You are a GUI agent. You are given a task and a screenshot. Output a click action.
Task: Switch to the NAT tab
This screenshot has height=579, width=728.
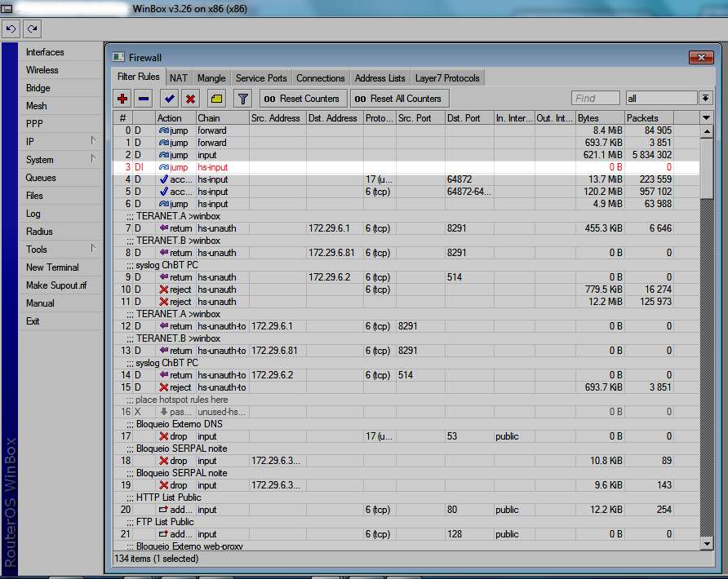tap(178, 78)
